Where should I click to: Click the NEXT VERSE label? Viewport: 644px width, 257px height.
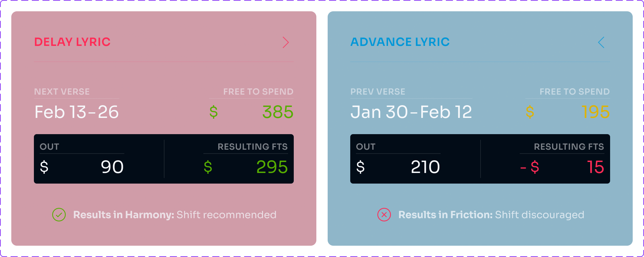click(x=62, y=92)
